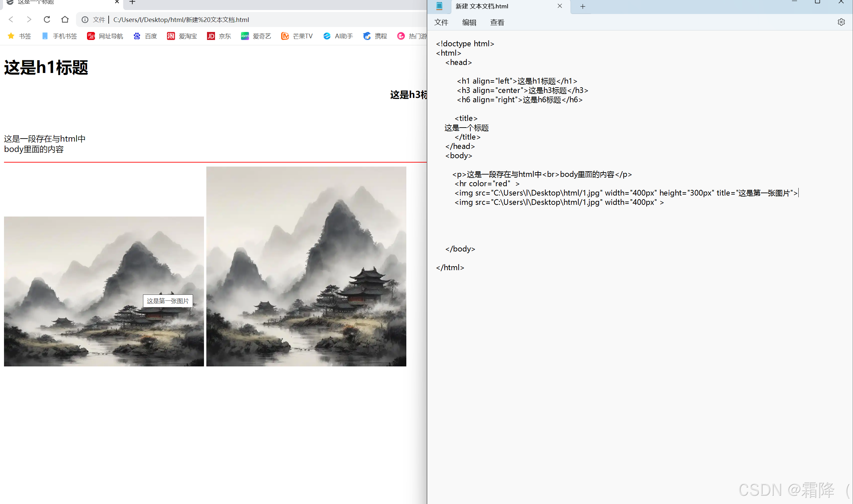The image size is (853, 504).
Task: Close the 新建 文本文档.html tab
Action: (560, 6)
